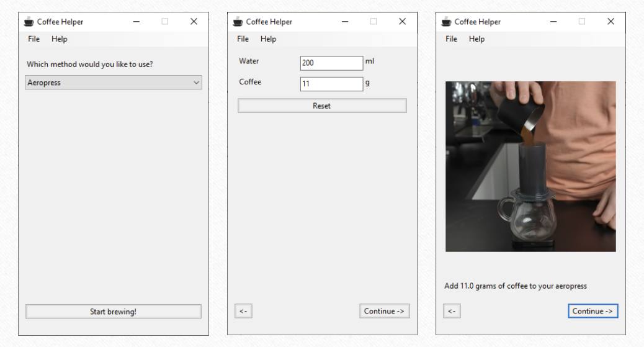Expand the Aeropress method dropdown arrow
Screen dimensions: 644x347
pyautogui.click(x=196, y=83)
